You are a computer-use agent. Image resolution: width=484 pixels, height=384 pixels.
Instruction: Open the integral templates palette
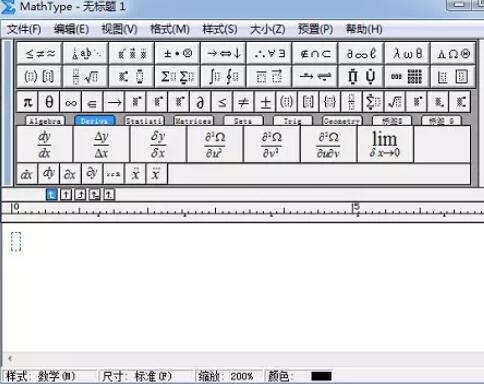[223, 77]
